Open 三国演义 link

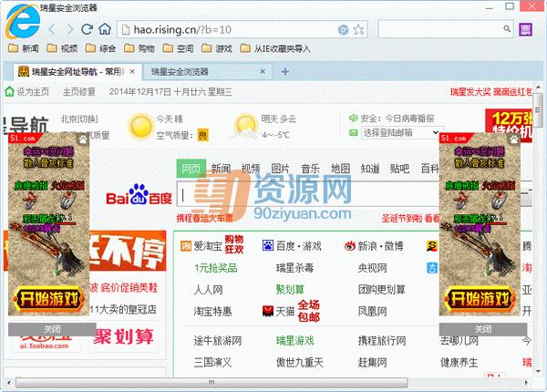[x=212, y=362]
